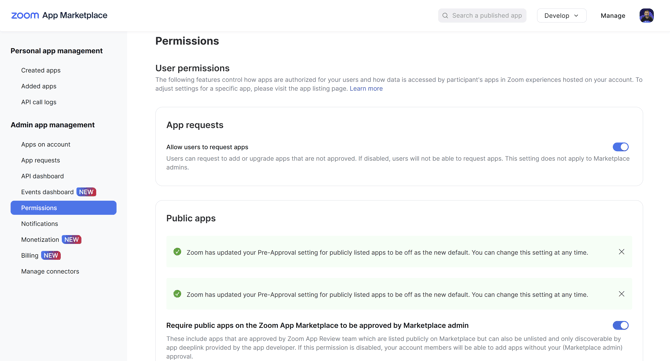Open the API dashboard

click(x=42, y=176)
